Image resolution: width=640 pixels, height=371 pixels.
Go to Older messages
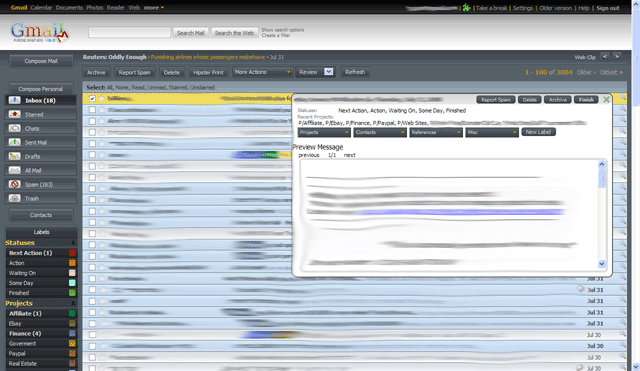(586, 72)
